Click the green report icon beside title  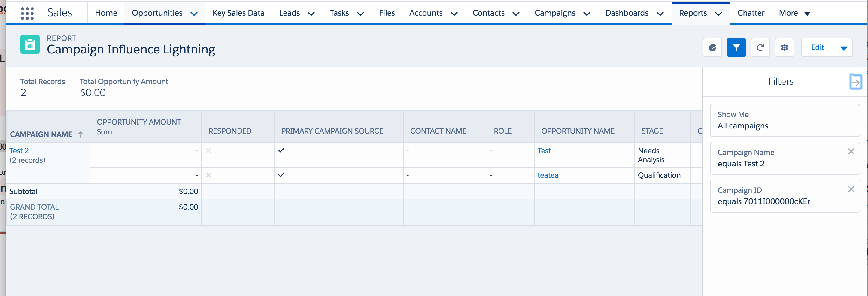click(x=30, y=44)
